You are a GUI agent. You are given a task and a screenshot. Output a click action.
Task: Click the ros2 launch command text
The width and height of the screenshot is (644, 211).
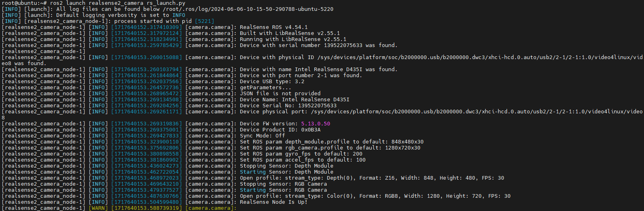tap(118, 3)
